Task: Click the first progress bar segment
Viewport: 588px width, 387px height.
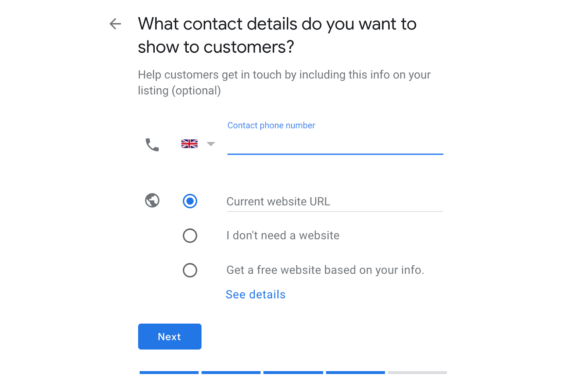Action: point(169,373)
